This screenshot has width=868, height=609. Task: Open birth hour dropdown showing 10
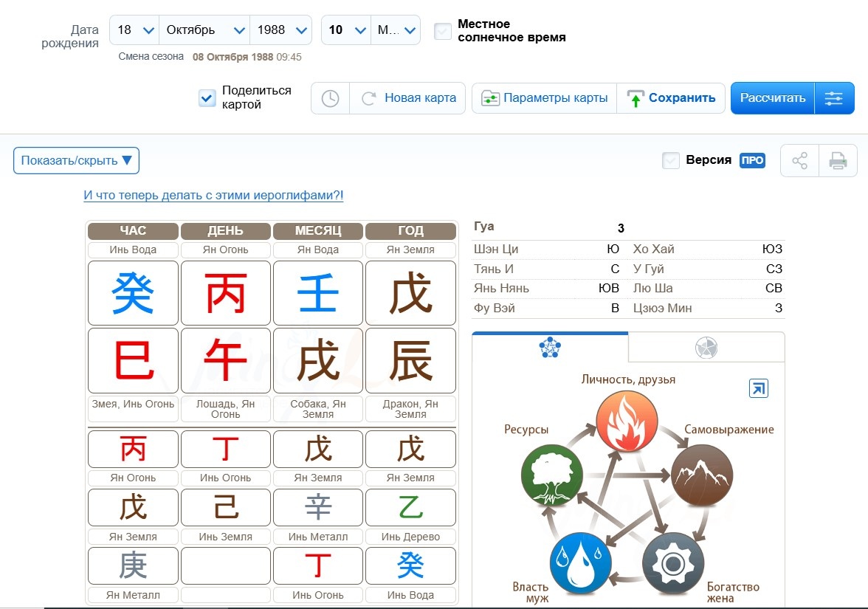[x=346, y=30]
